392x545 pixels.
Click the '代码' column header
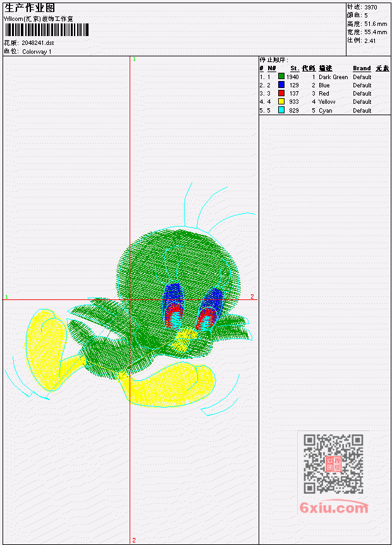pos(309,68)
